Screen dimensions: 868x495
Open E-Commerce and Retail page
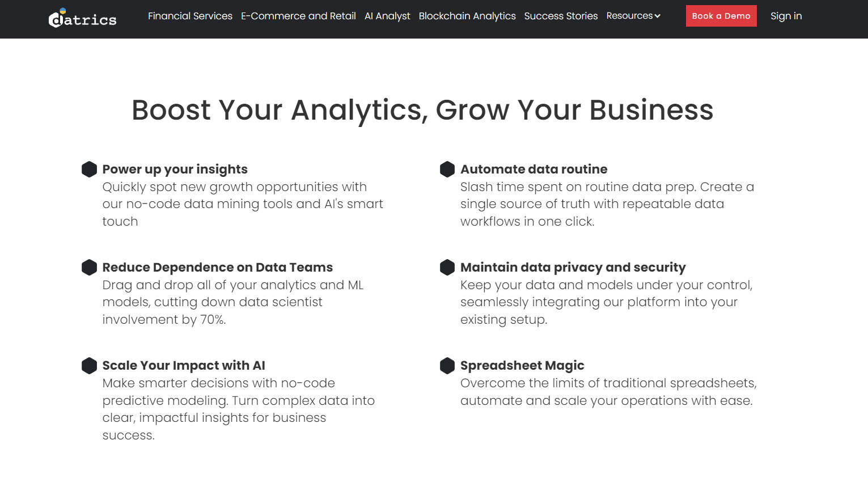(x=298, y=16)
